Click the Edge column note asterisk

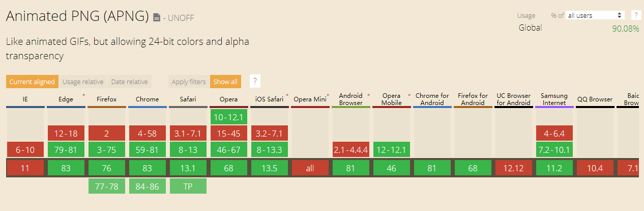[83, 95]
